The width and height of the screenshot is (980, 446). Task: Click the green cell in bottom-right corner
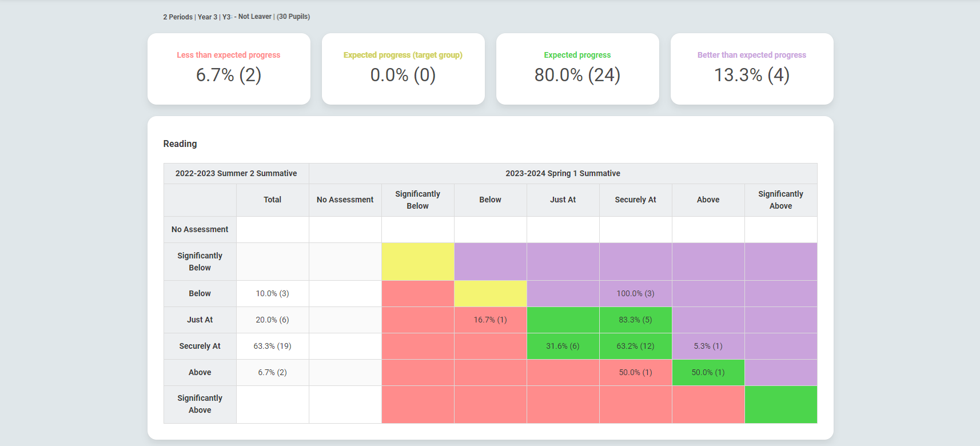coord(780,404)
